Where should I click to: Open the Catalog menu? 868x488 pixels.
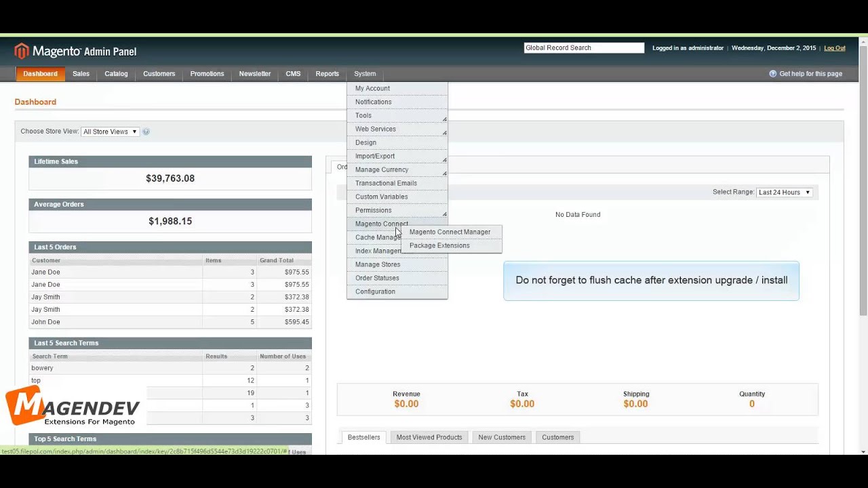click(116, 74)
